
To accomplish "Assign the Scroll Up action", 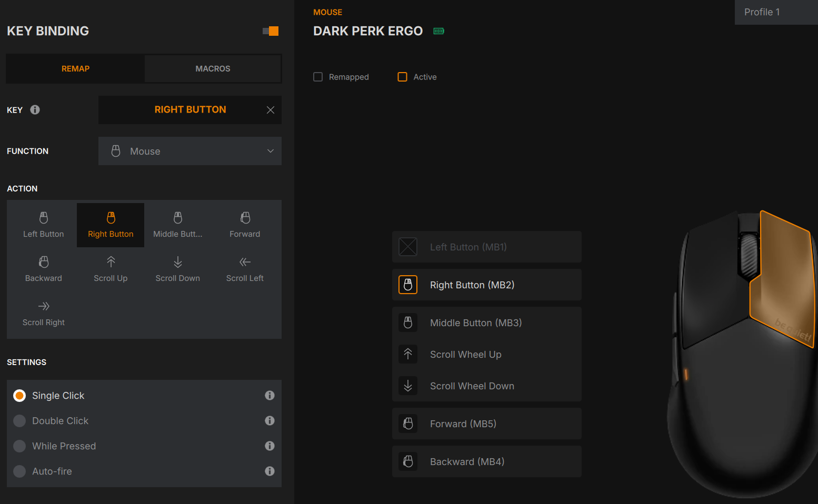I will (x=111, y=269).
